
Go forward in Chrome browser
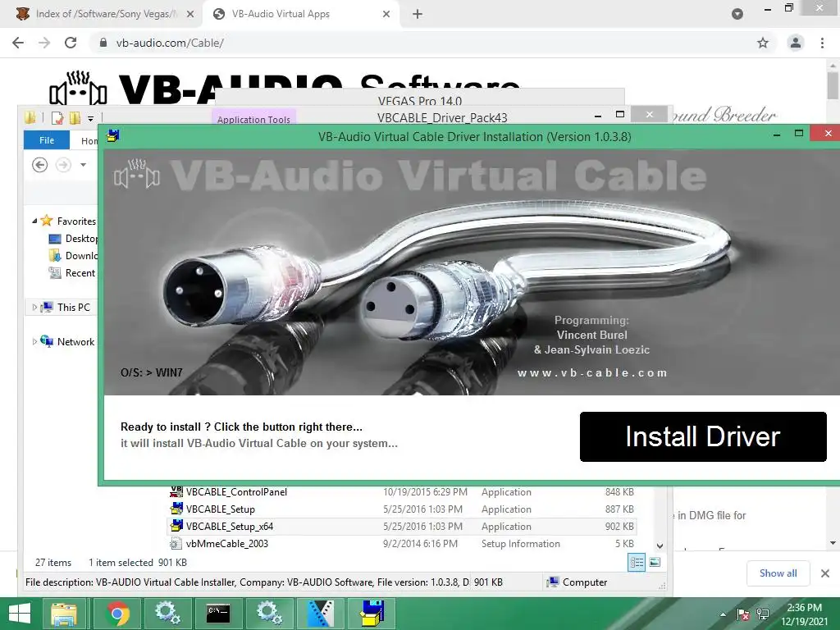44,43
